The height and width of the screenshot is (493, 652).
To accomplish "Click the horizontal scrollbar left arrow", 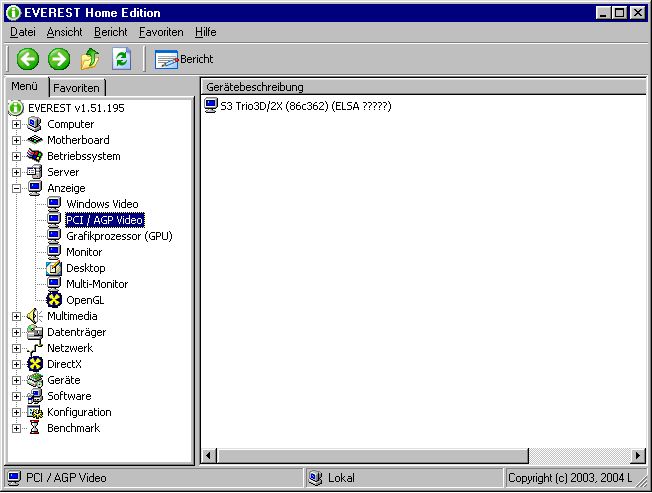I will tap(209, 456).
